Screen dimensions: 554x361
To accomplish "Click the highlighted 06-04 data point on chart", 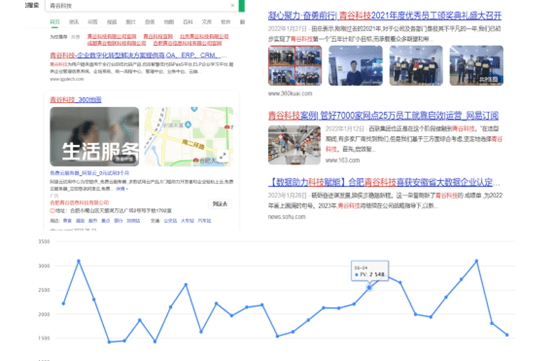I will (369, 288).
